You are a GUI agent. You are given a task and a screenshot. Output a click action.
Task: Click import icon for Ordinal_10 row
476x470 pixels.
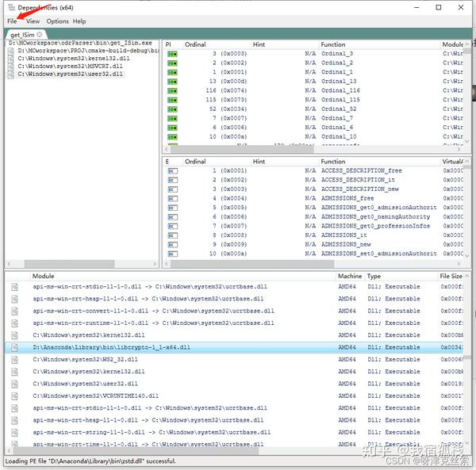point(172,137)
